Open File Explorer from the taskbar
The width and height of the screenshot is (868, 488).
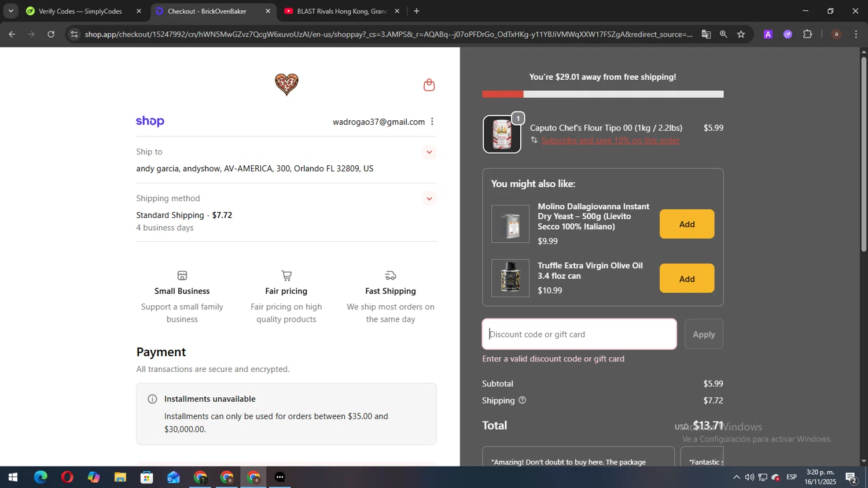pyautogui.click(x=120, y=478)
